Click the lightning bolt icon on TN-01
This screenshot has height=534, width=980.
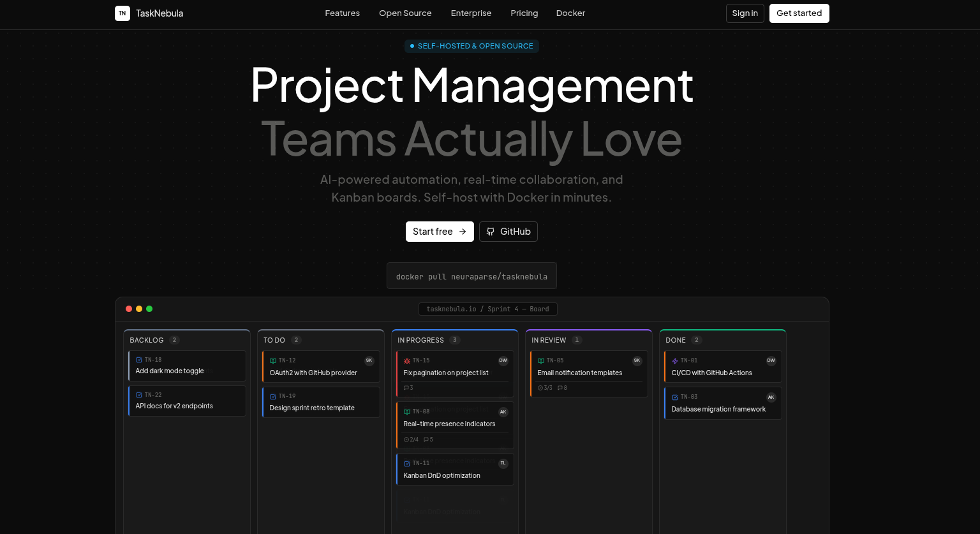click(675, 360)
